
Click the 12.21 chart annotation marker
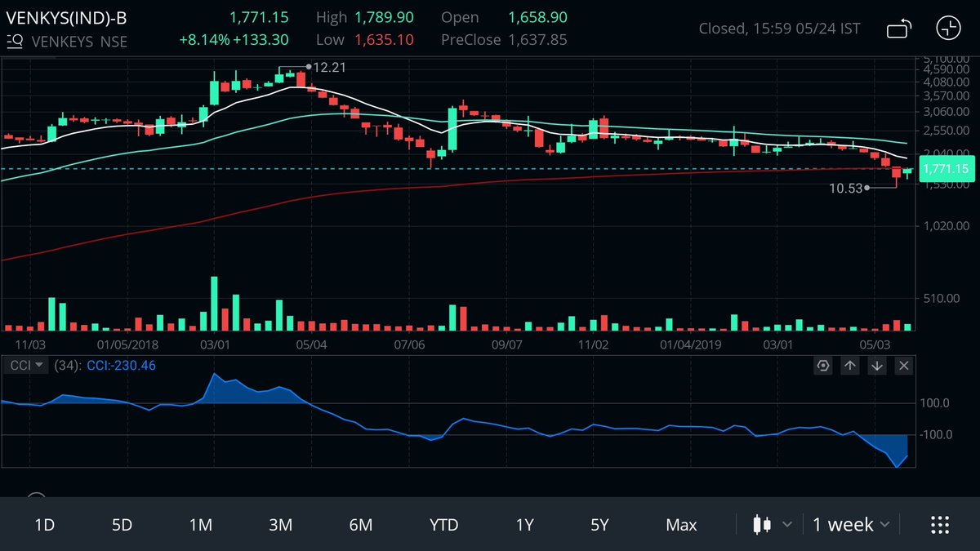click(310, 68)
